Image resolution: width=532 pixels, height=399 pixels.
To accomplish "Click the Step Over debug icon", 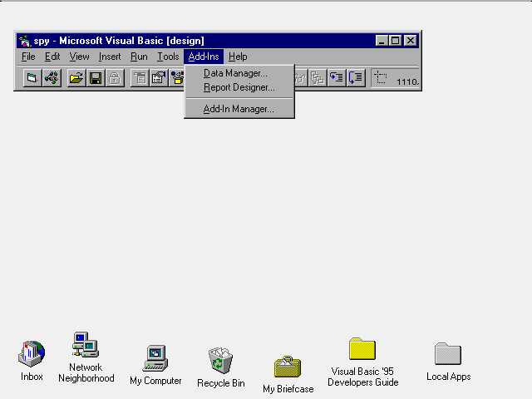I will [357, 78].
